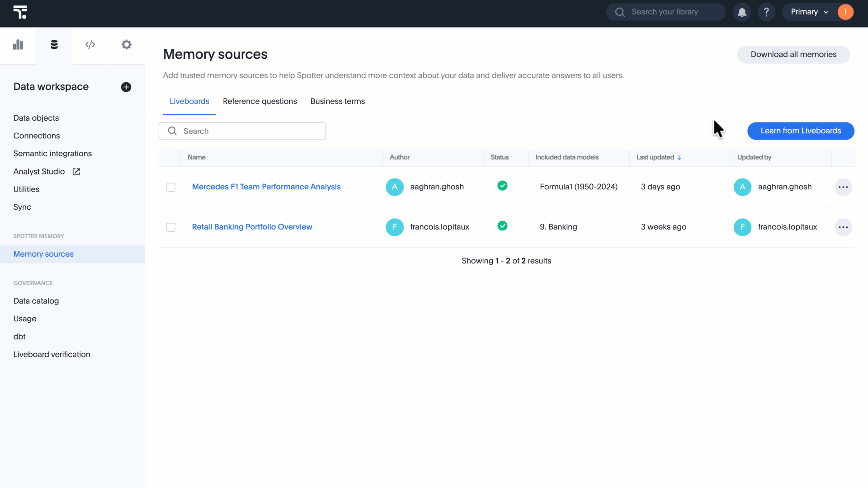This screenshot has height=488, width=868.
Task: Click the green status check for Mercedes F1
Action: coord(502,186)
